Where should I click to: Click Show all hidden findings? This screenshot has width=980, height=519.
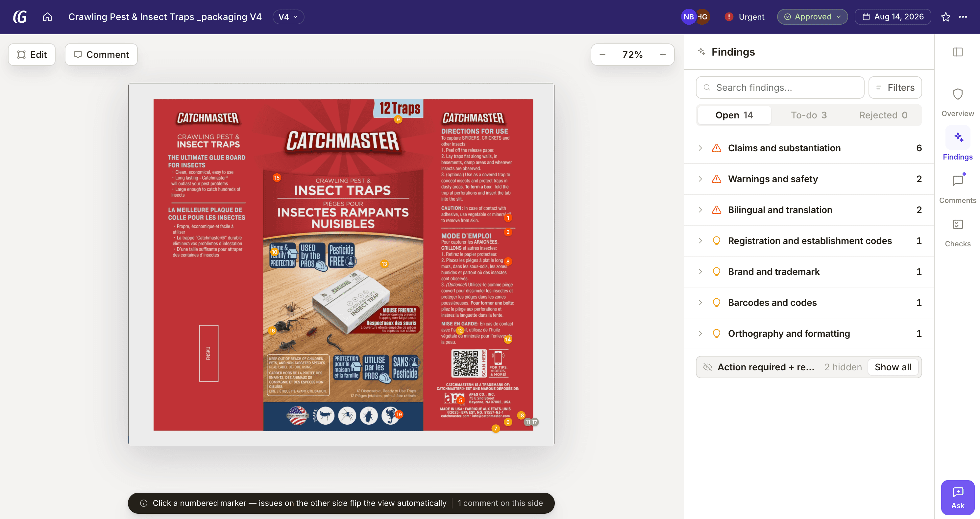[x=893, y=367]
